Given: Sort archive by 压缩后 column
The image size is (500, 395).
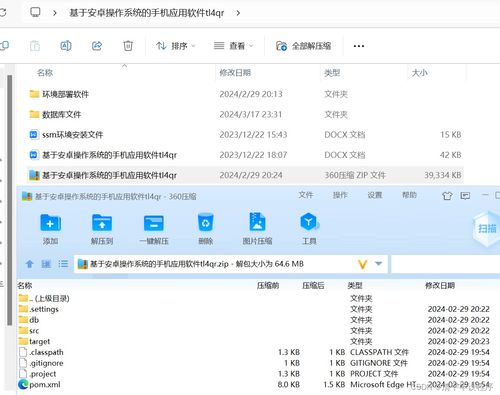Looking at the screenshot, I should [313, 285].
